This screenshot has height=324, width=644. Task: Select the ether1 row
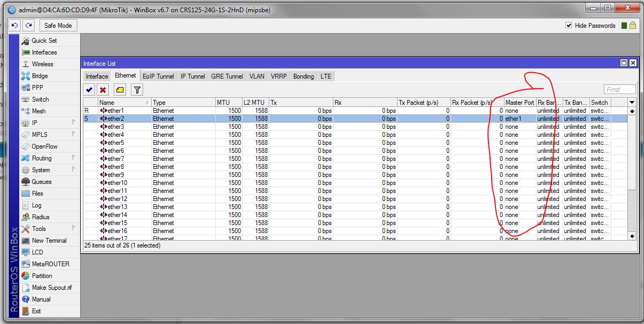point(355,111)
